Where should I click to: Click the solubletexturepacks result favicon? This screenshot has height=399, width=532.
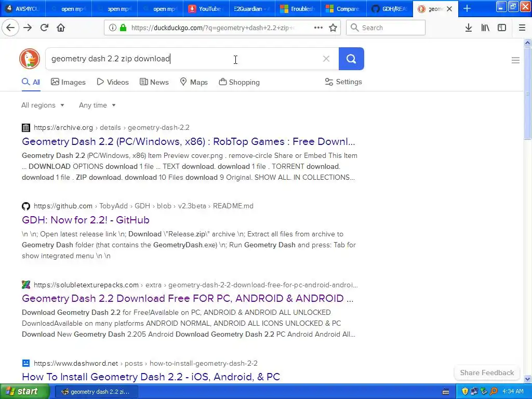click(x=26, y=285)
